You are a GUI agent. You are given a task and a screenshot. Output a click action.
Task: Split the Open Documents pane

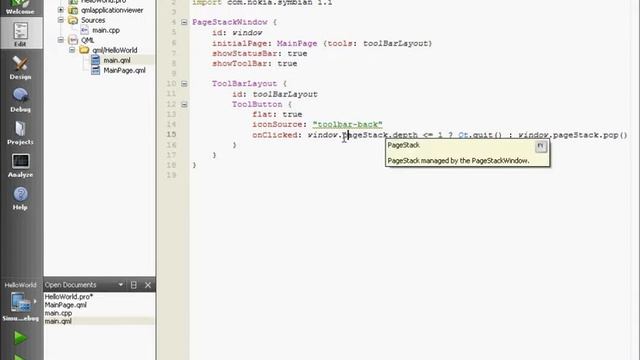tap(133, 285)
